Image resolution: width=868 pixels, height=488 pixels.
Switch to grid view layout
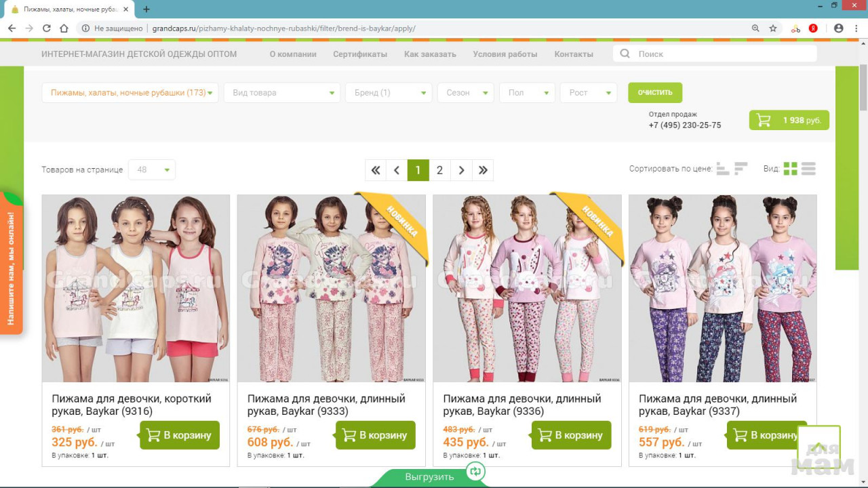[x=790, y=169]
